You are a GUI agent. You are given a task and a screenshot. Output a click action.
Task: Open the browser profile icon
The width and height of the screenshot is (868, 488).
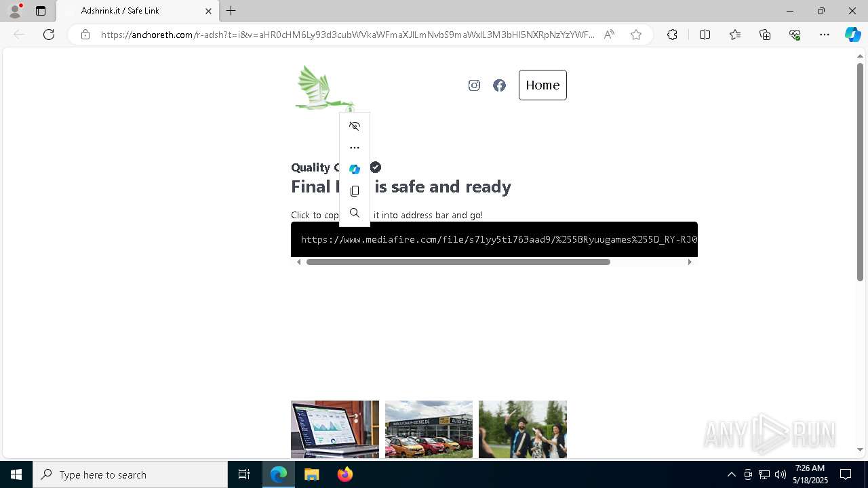tap(15, 11)
